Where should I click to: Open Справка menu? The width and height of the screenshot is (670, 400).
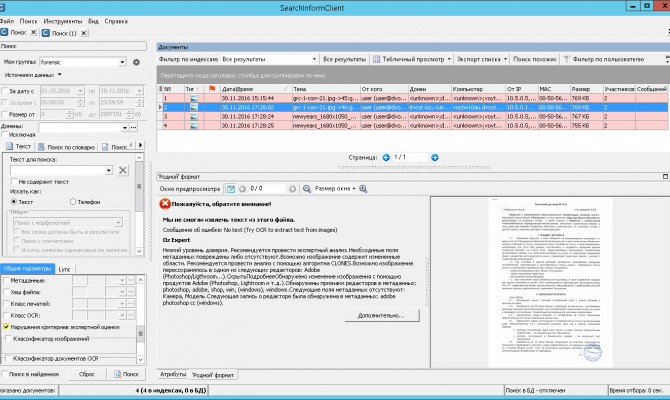[x=116, y=21]
